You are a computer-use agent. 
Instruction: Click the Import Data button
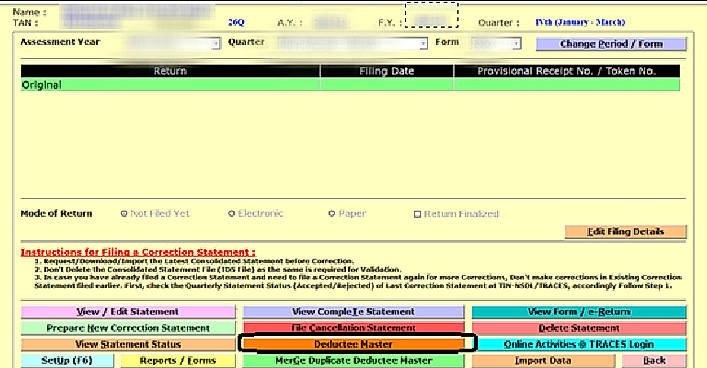click(x=543, y=361)
